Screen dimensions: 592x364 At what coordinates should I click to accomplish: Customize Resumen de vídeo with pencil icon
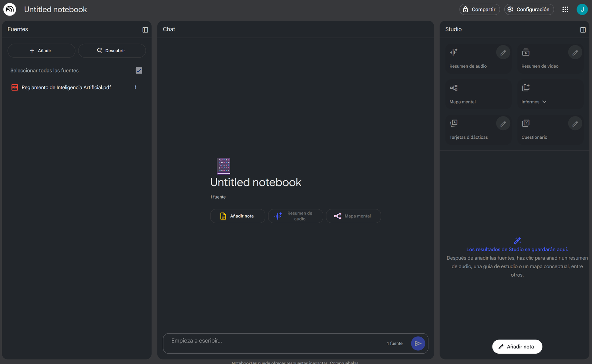(x=575, y=53)
